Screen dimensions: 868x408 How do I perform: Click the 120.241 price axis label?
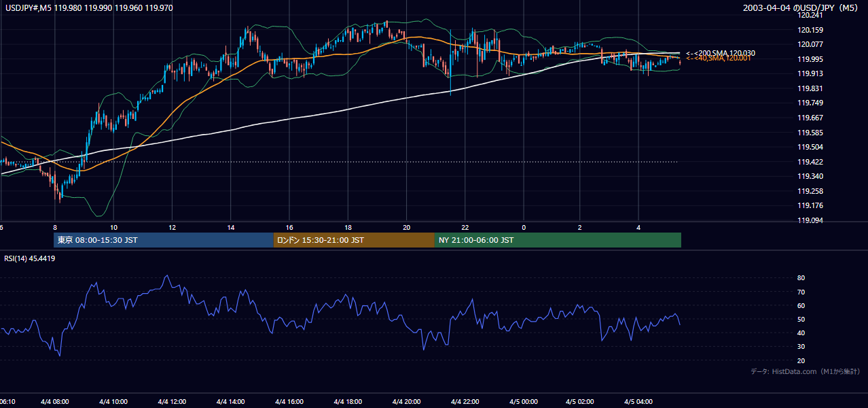(x=810, y=15)
